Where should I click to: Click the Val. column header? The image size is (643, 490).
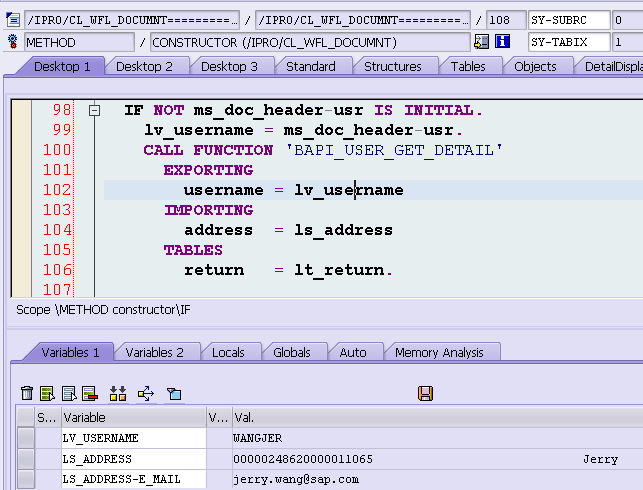click(438, 417)
